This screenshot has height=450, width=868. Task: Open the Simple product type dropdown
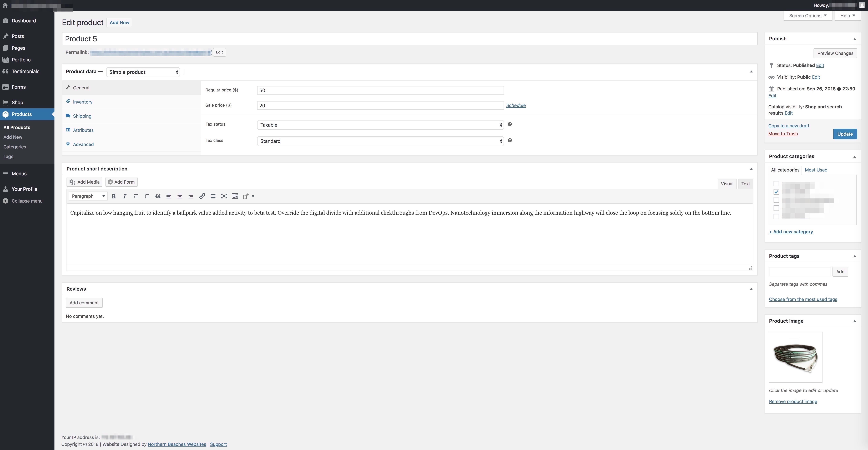pos(143,72)
